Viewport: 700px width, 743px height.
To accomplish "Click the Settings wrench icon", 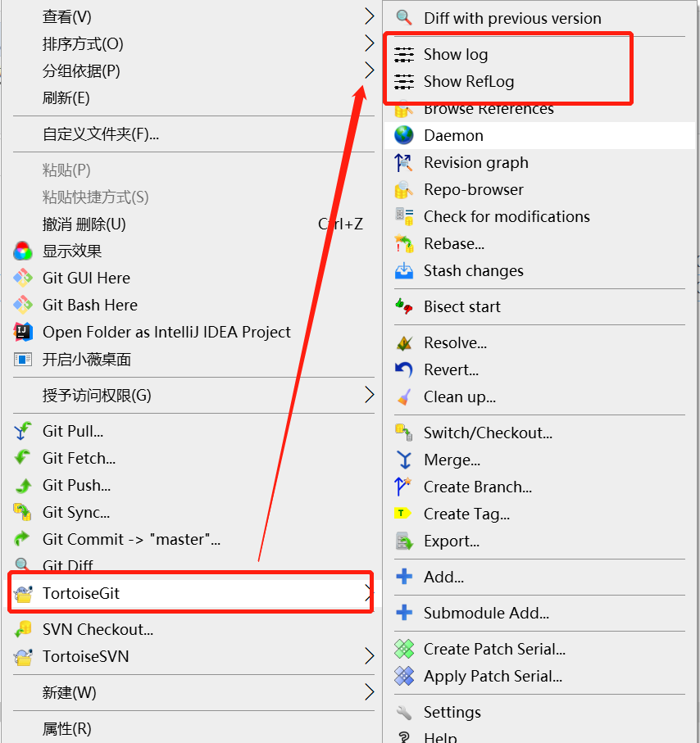I will coord(404,712).
